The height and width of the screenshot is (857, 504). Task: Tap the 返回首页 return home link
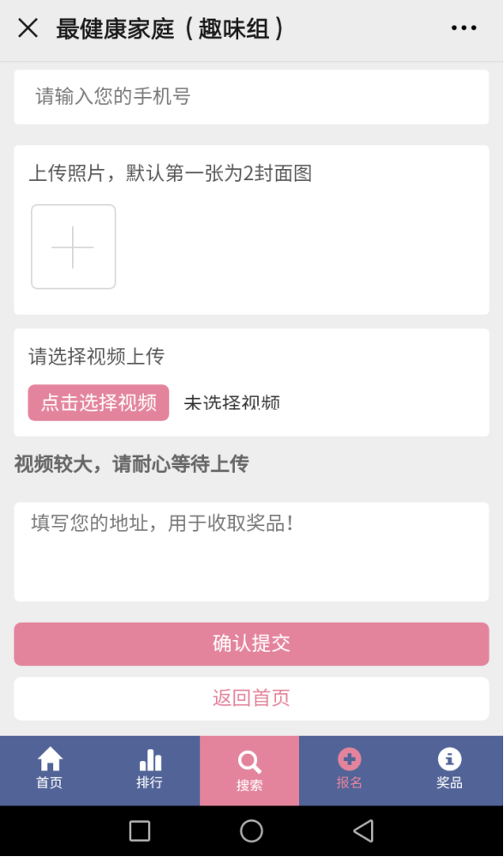(251, 697)
